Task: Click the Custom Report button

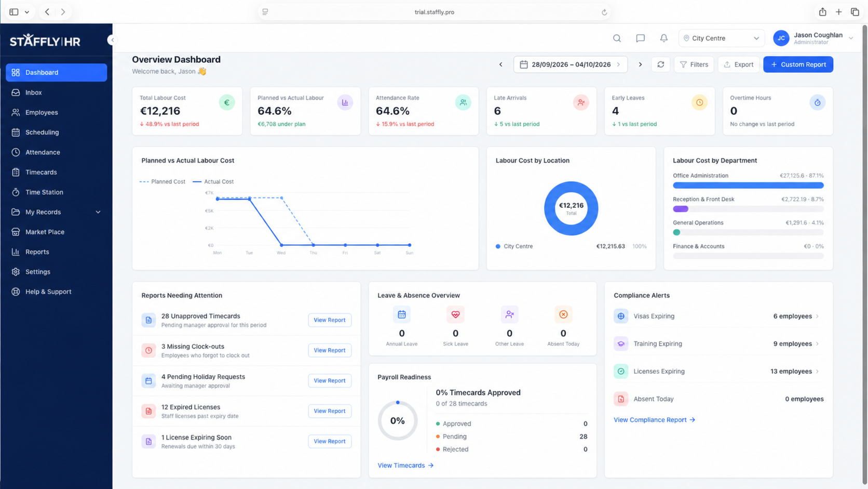Action: (798, 64)
